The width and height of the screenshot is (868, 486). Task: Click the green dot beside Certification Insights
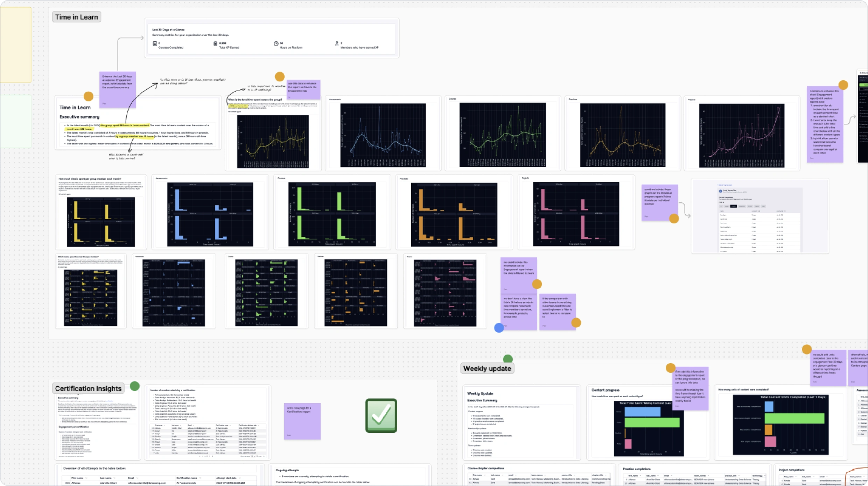click(x=135, y=386)
